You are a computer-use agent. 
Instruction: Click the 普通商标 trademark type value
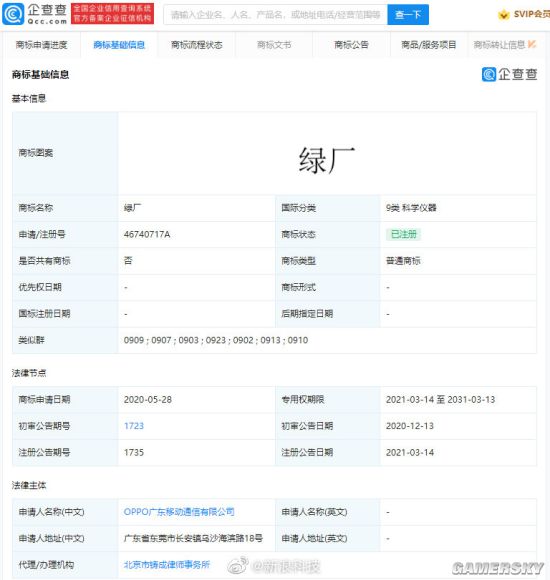pyautogui.click(x=403, y=261)
